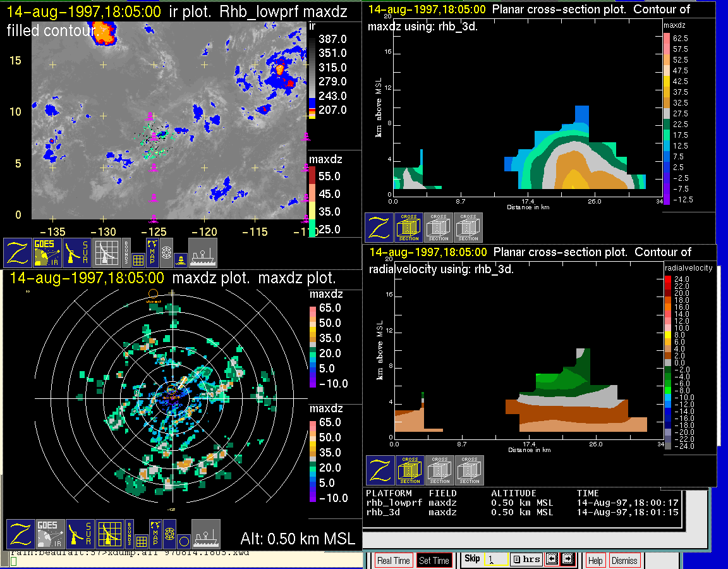Click the radar grid icon in bottom maxdz toolbar

[110, 534]
